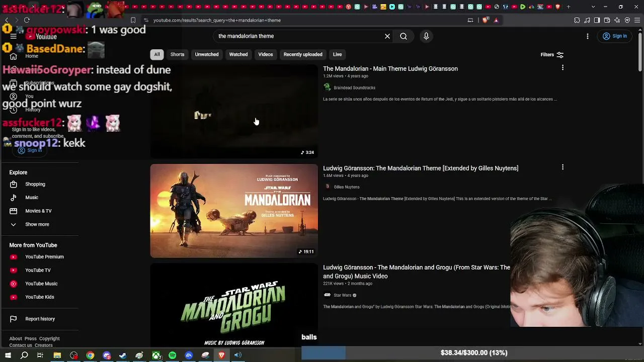Filter by Recently uploaded
This screenshot has height=362, width=644.
pyautogui.click(x=303, y=54)
